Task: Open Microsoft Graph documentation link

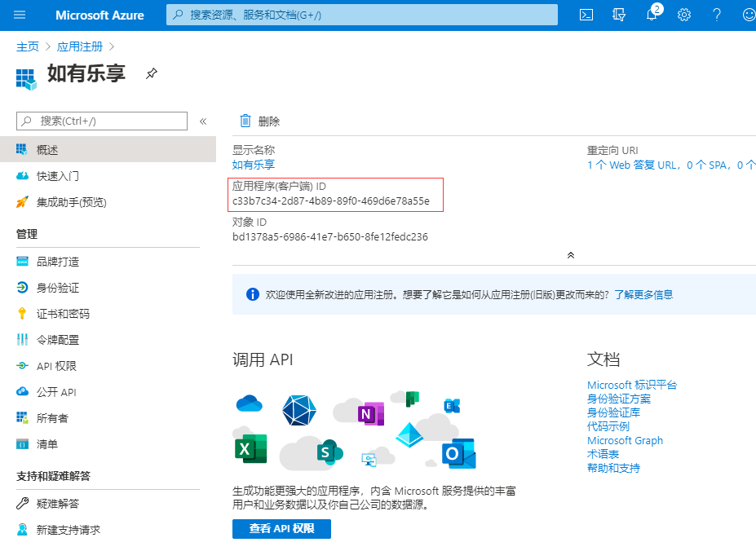Action: [x=625, y=440]
